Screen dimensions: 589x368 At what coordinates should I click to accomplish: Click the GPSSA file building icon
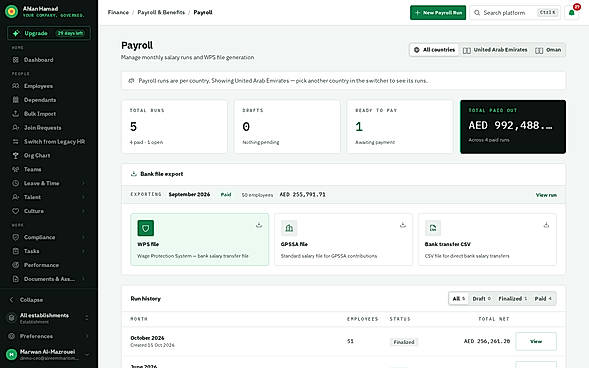pos(289,228)
